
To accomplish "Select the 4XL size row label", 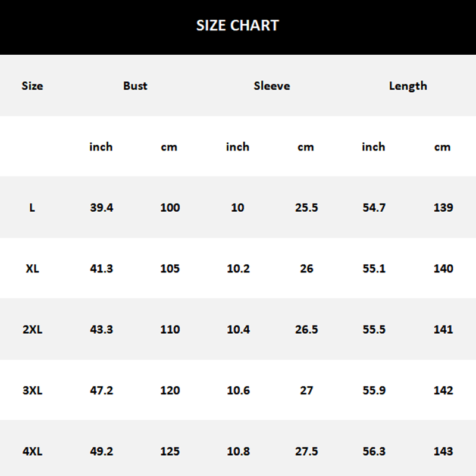I will [x=32, y=451].
